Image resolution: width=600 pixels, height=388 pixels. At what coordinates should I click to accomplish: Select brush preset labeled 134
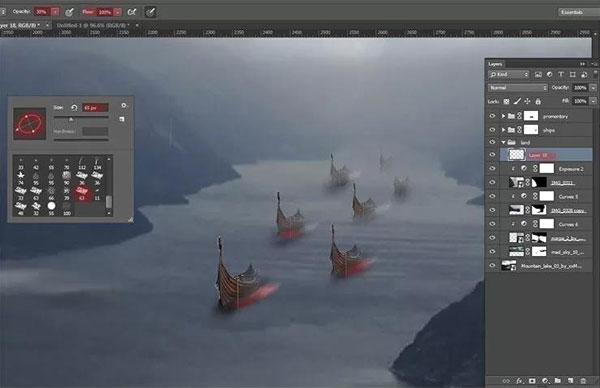pyautogui.click(x=97, y=163)
